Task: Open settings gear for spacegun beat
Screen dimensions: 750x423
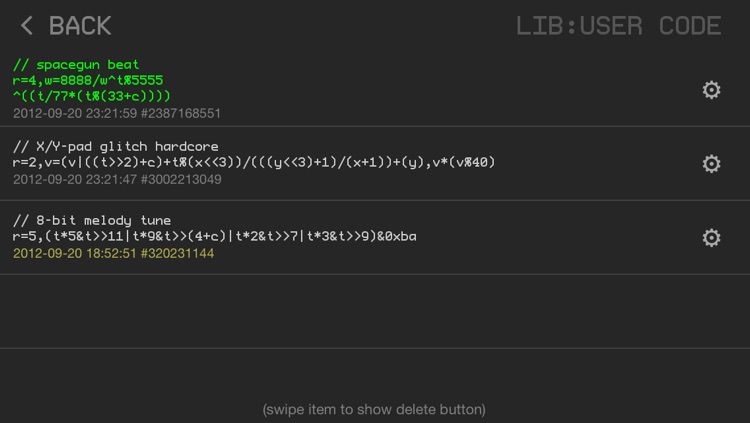Action: coord(711,89)
